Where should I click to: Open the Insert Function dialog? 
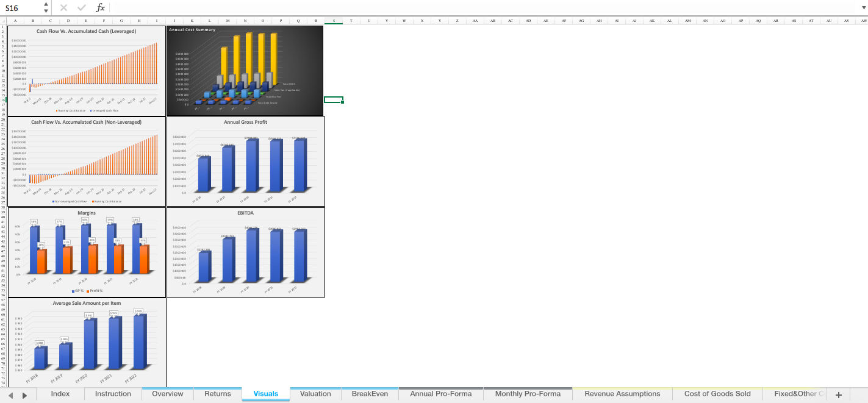coord(101,8)
